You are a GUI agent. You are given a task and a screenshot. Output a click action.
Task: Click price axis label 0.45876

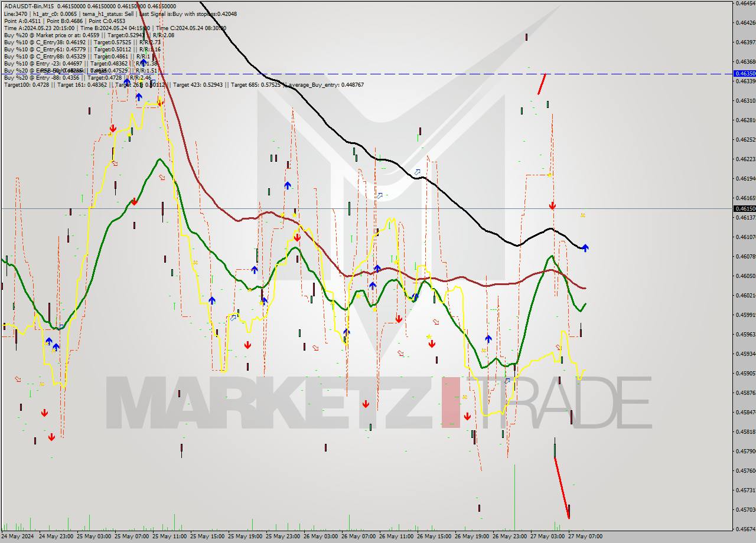click(745, 392)
